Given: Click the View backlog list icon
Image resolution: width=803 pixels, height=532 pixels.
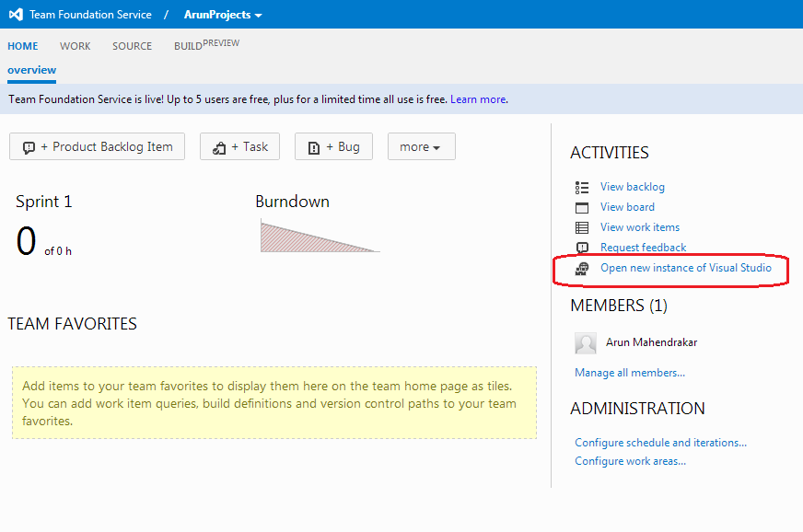Looking at the screenshot, I should [582, 188].
